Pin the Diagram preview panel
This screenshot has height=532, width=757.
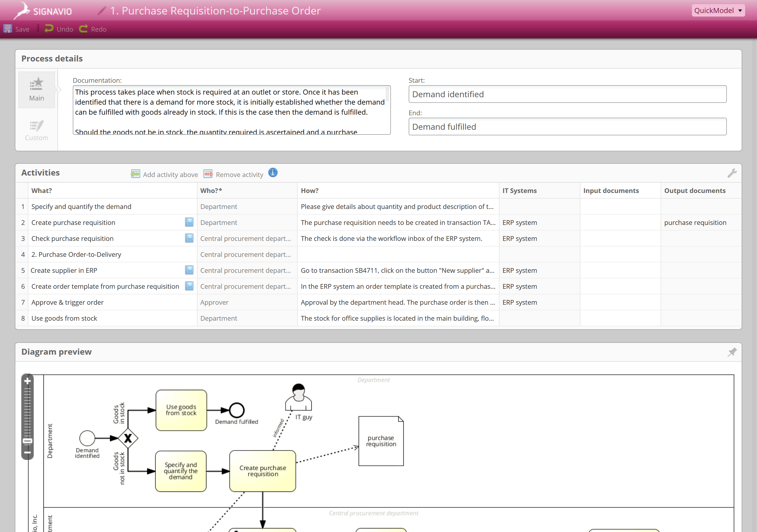tap(732, 352)
